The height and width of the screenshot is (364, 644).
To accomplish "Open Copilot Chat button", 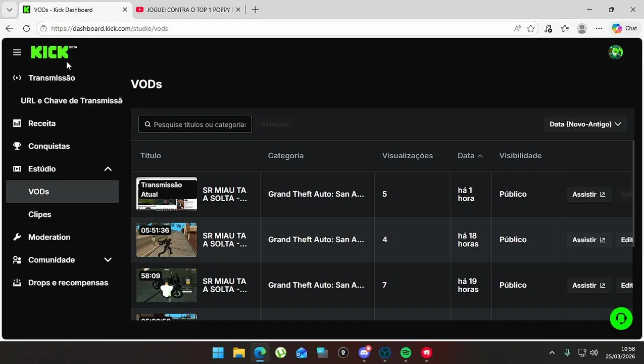I will (625, 28).
